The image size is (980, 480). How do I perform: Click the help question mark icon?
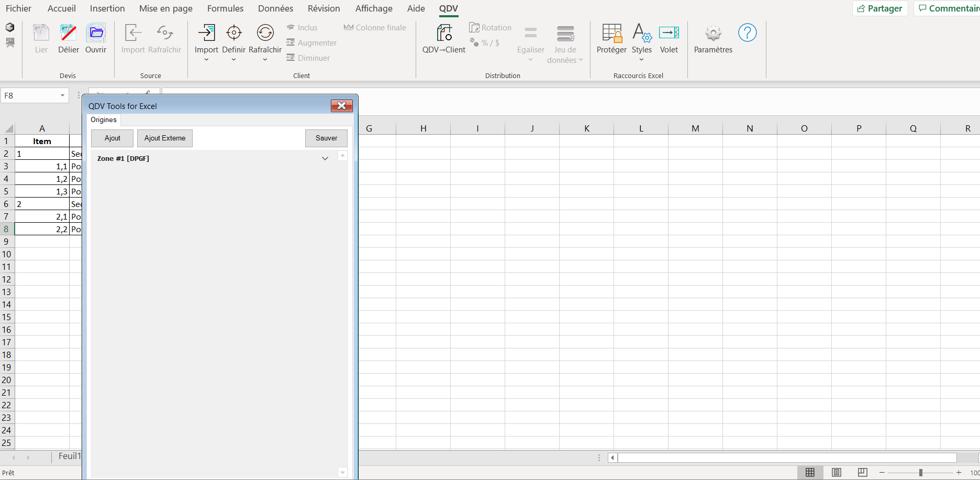(x=748, y=33)
